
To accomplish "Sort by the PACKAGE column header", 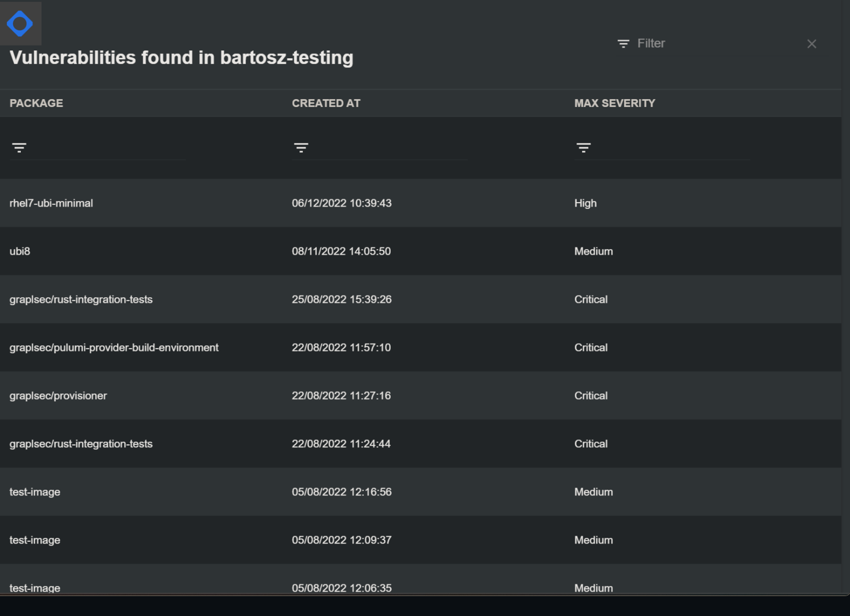I will pyautogui.click(x=36, y=103).
